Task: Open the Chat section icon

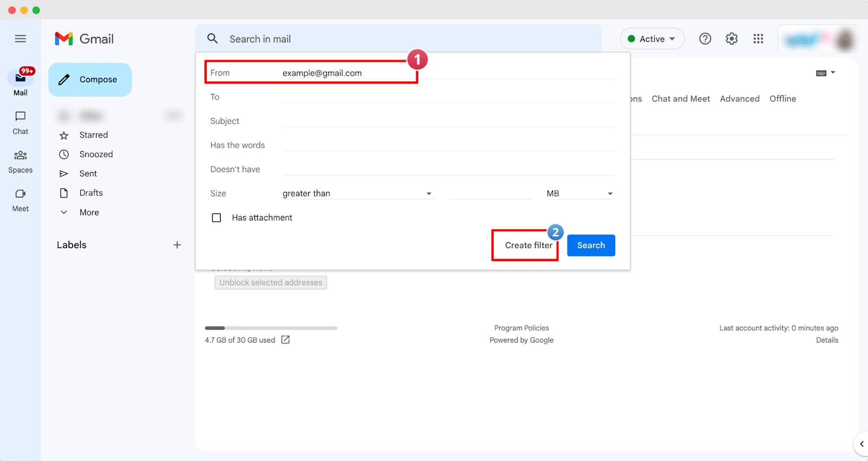Action: coord(21,116)
